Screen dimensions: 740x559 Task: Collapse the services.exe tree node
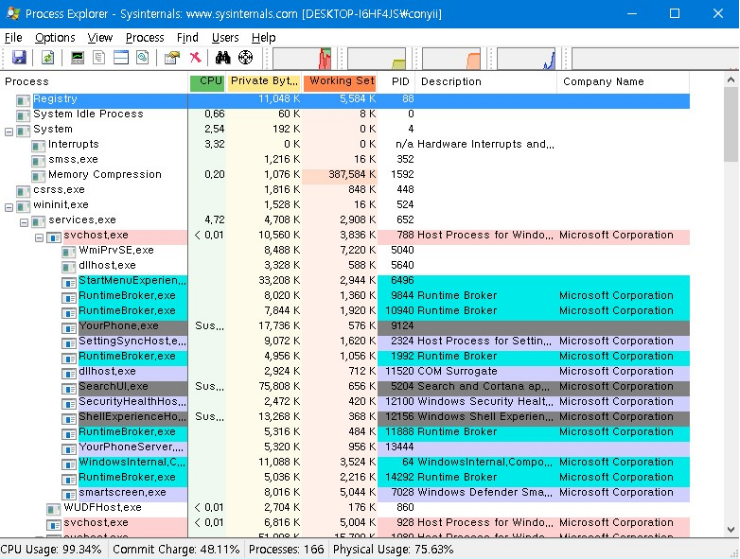tap(24, 221)
